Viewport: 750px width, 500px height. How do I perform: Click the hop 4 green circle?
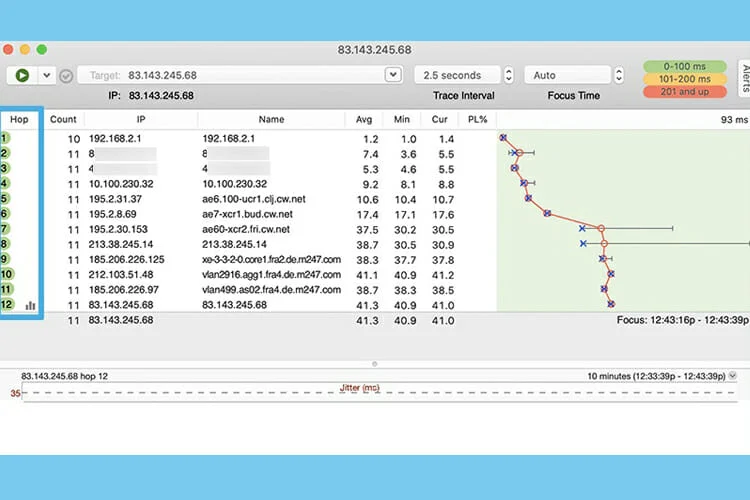(x=7, y=183)
